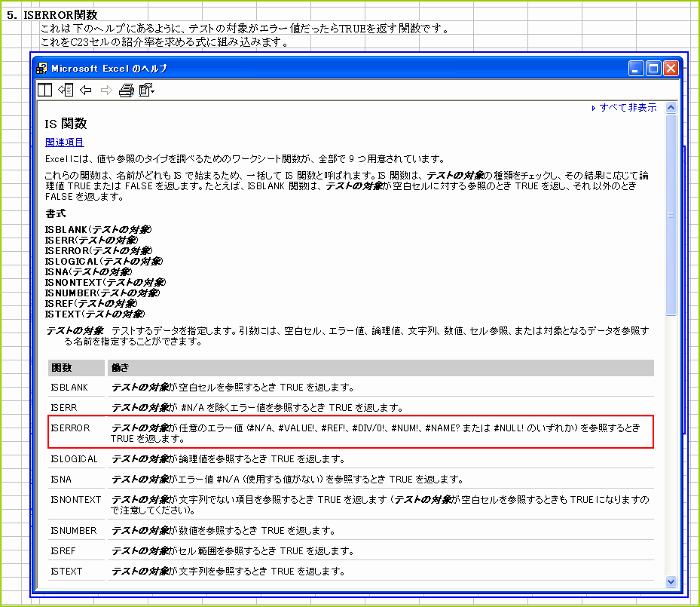Click the ISTEXT row at bottom of table
The width and height of the screenshot is (700, 607).
point(63,571)
